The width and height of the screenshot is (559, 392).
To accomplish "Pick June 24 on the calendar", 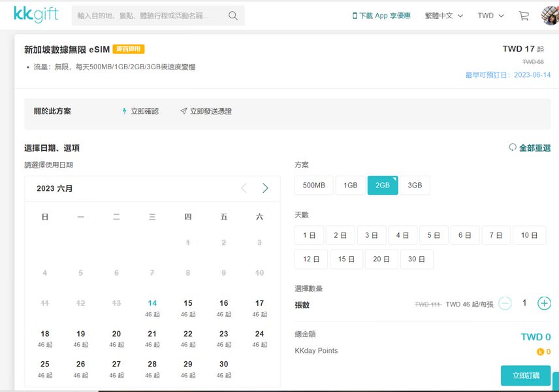I will (x=259, y=339).
